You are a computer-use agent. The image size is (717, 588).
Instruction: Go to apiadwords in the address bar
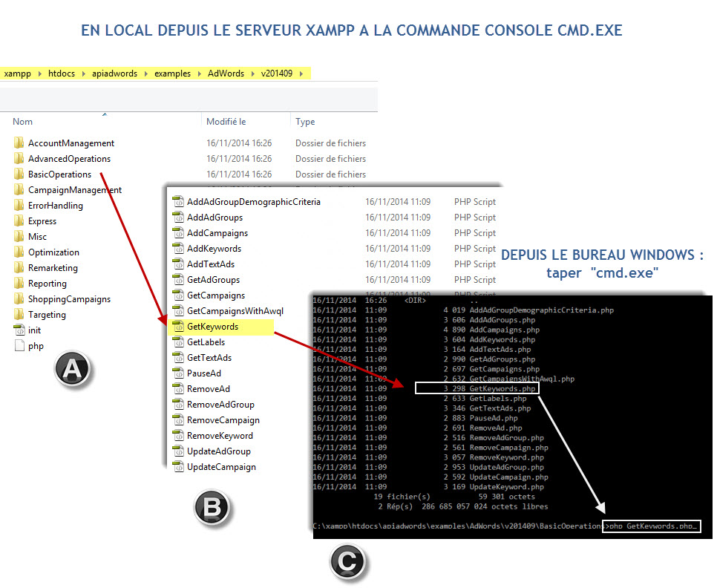coord(115,73)
